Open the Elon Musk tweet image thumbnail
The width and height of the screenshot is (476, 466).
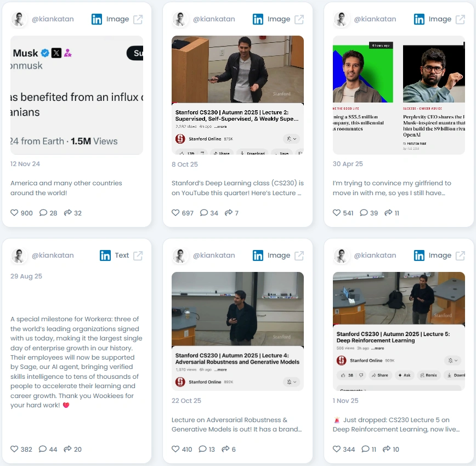tap(77, 95)
